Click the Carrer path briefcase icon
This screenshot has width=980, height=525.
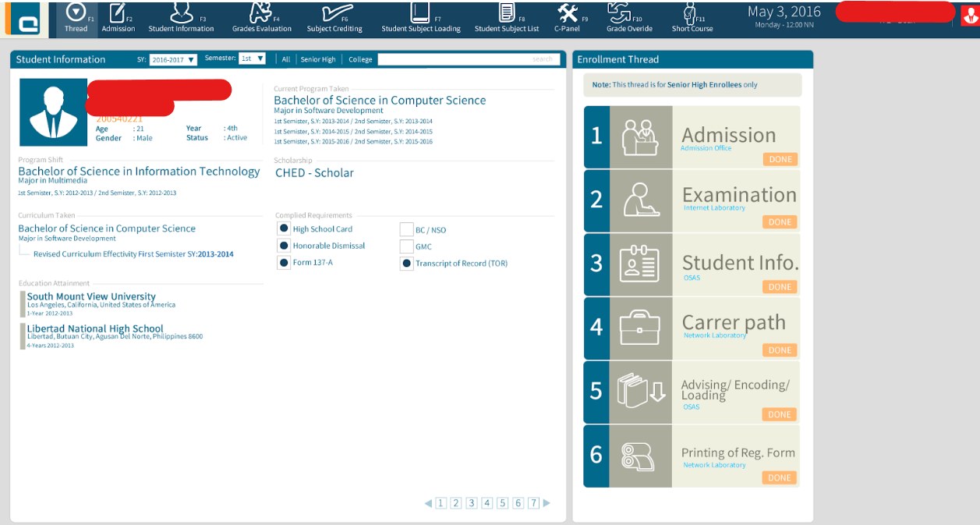pyautogui.click(x=641, y=328)
